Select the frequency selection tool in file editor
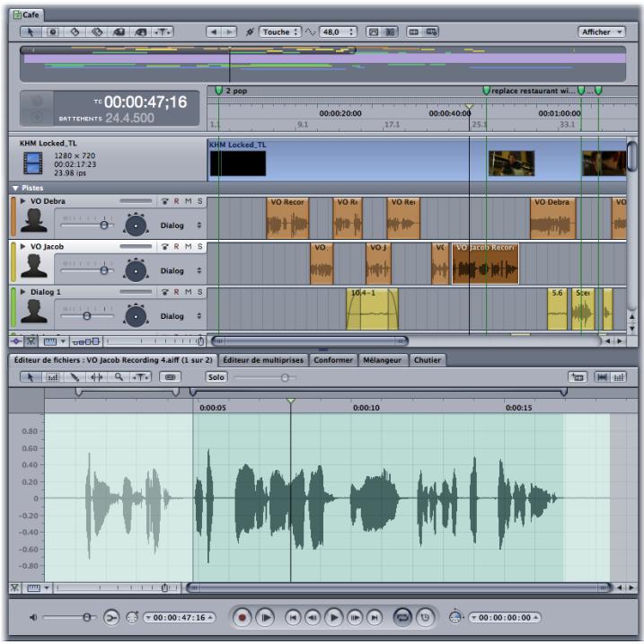The height and width of the screenshot is (644, 644). (x=53, y=377)
